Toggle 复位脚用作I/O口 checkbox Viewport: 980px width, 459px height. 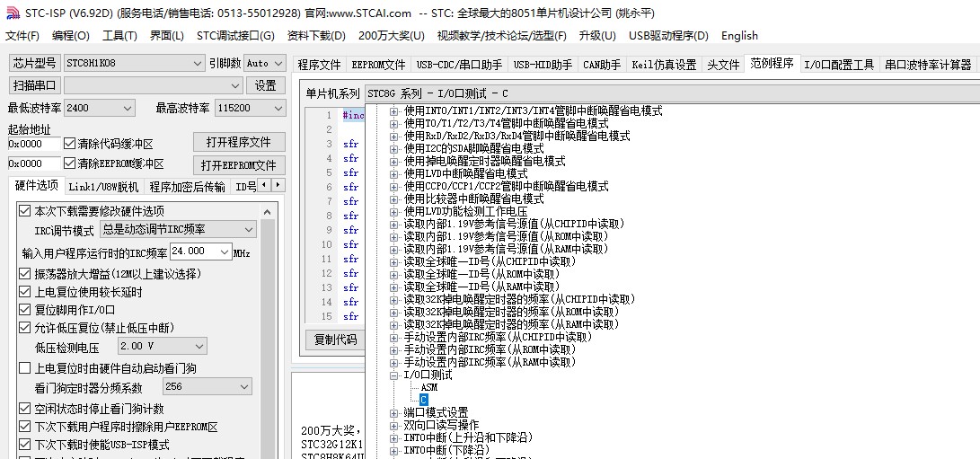(x=24, y=310)
